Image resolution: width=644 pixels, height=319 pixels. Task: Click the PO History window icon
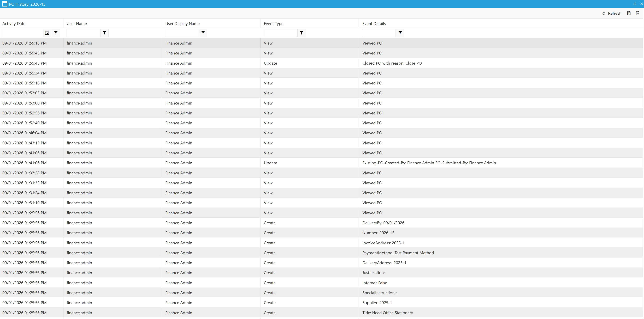click(x=5, y=4)
